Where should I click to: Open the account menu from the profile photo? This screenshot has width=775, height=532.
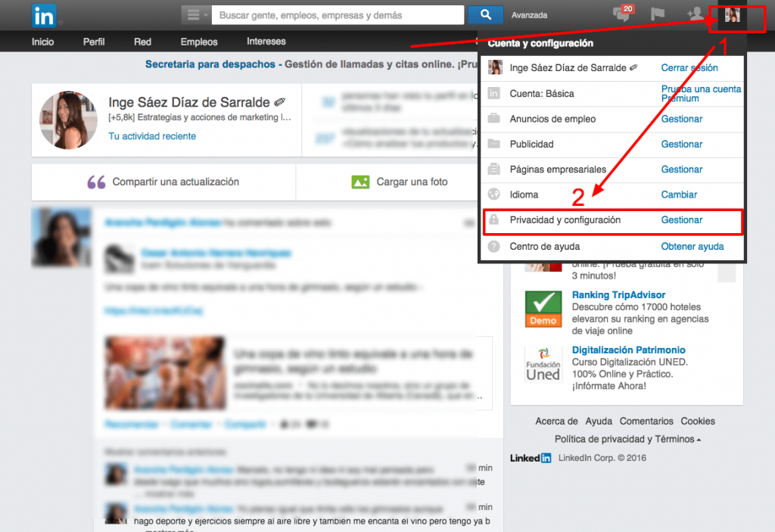[733, 14]
